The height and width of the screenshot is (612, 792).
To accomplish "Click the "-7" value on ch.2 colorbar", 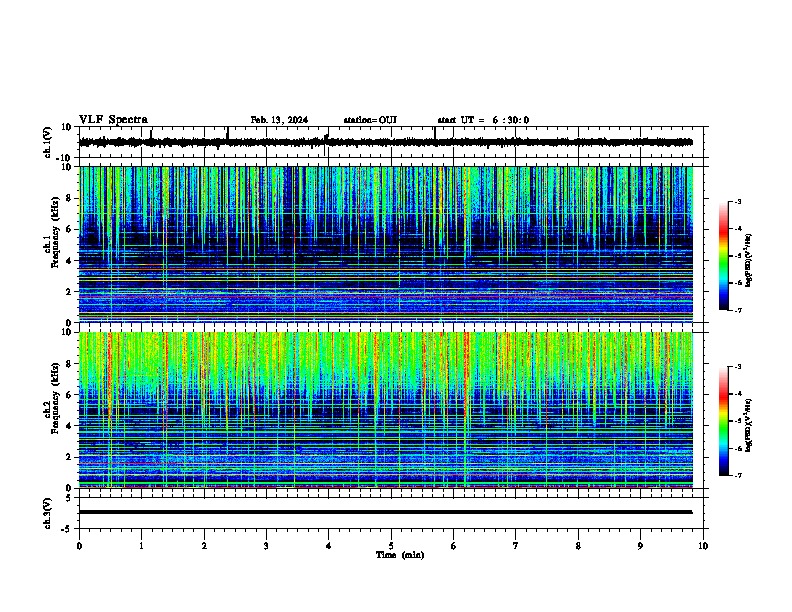I will (x=737, y=475).
